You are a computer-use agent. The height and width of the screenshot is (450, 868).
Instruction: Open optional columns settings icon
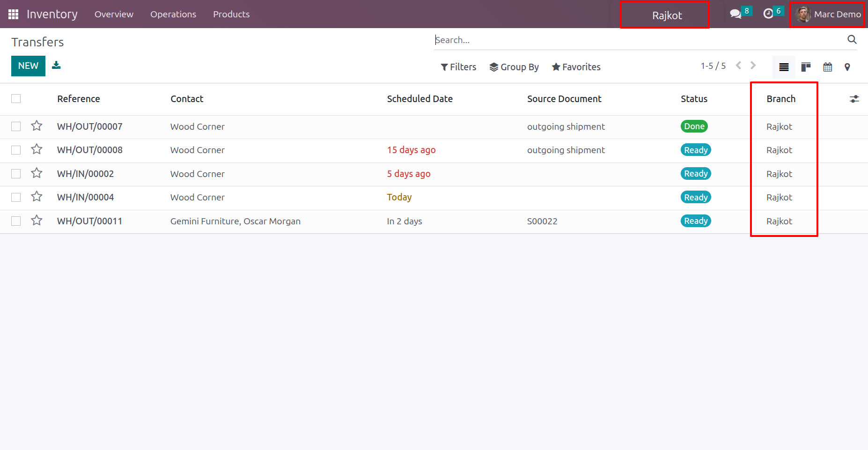click(x=854, y=99)
